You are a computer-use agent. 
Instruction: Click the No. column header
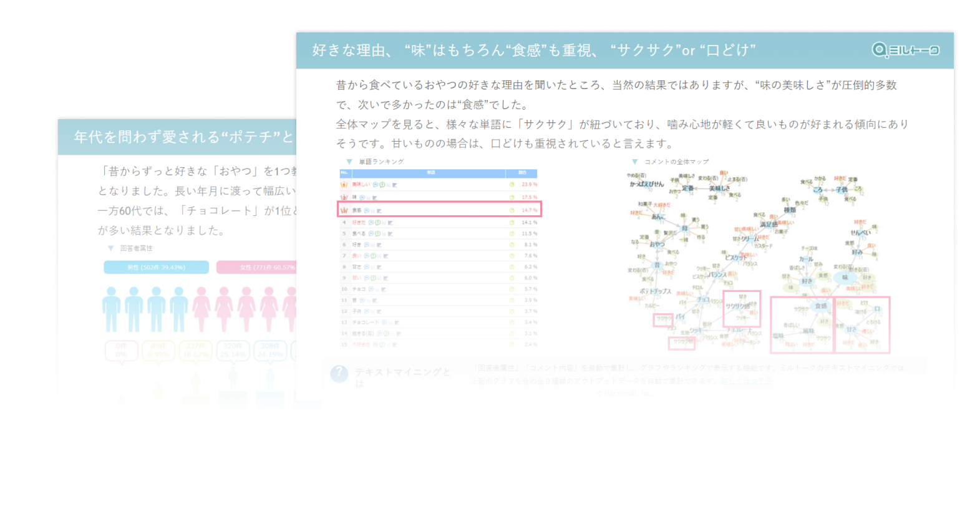point(344,173)
